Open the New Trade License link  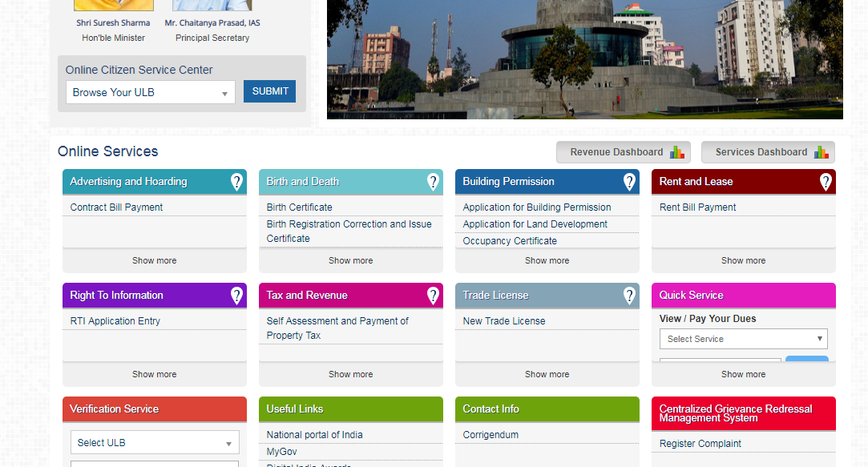504,321
